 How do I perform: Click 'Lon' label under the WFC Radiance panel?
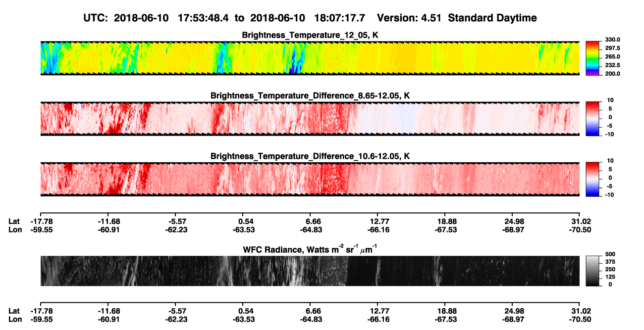click(x=15, y=319)
